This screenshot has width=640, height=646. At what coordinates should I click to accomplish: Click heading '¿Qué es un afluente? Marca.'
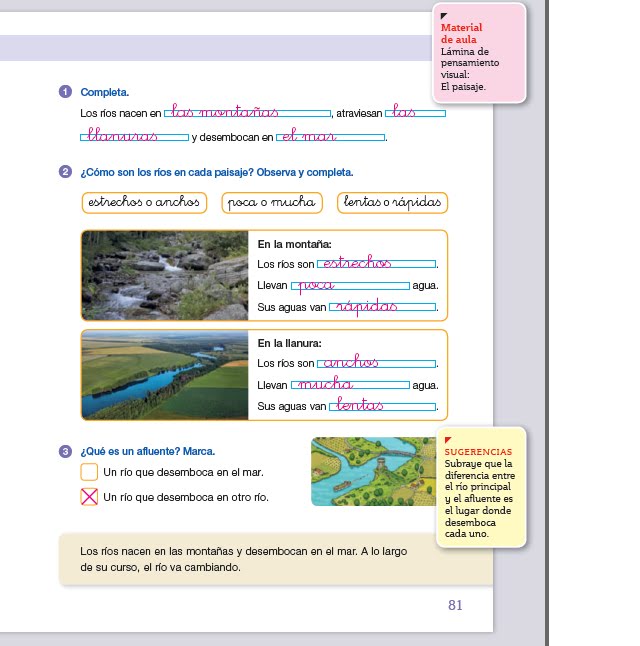pos(148,451)
